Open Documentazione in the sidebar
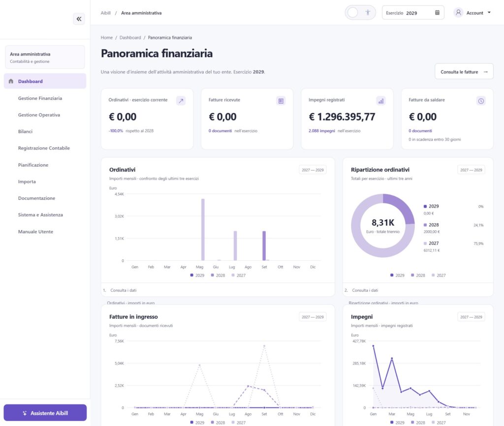The image size is (504, 426). 36,198
